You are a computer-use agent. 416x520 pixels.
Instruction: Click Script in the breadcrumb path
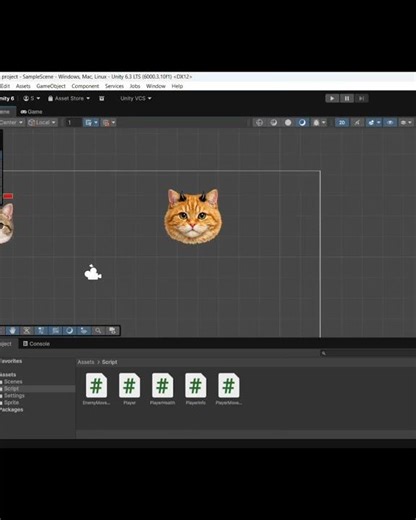[109, 362]
